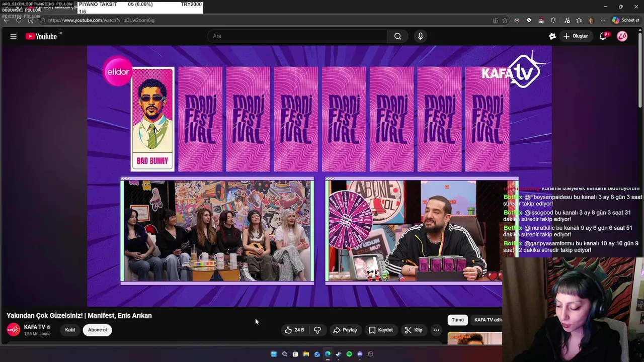The width and height of the screenshot is (644, 362).
Task: Open the YouTube account avatar menu
Action: coord(622,36)
